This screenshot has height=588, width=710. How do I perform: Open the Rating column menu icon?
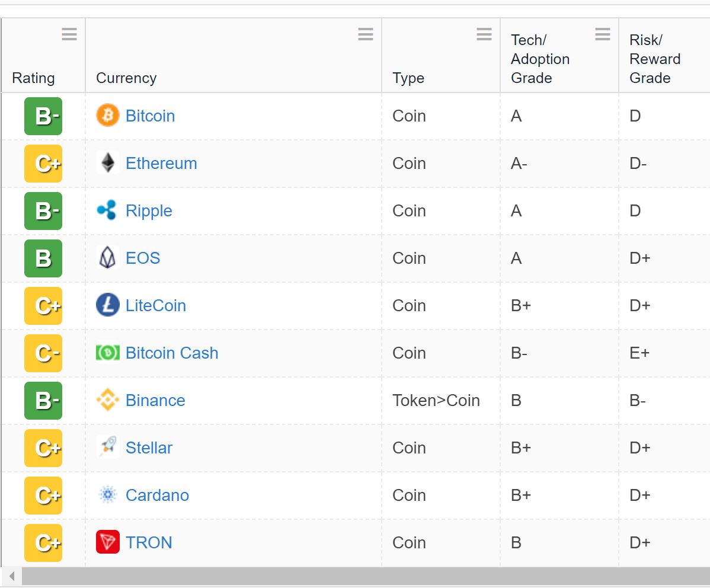coord(69,34)
